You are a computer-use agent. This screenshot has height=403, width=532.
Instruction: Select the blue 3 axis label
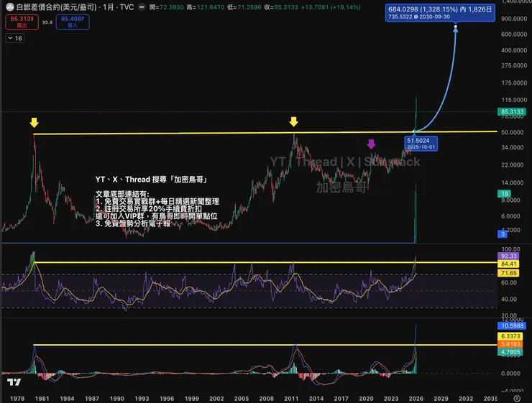[x=503, y=234]
